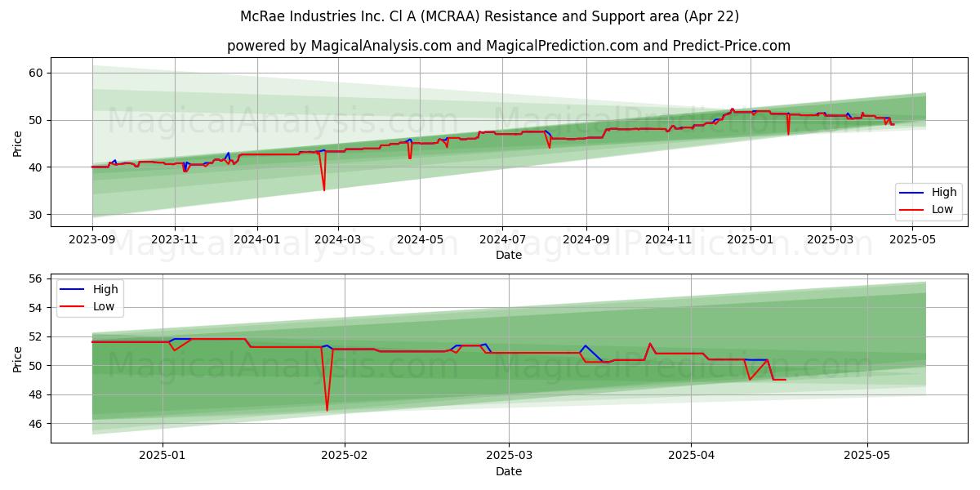Click the '2023-09' date tick label
The image size is (980, 490).
coord(92,239)
